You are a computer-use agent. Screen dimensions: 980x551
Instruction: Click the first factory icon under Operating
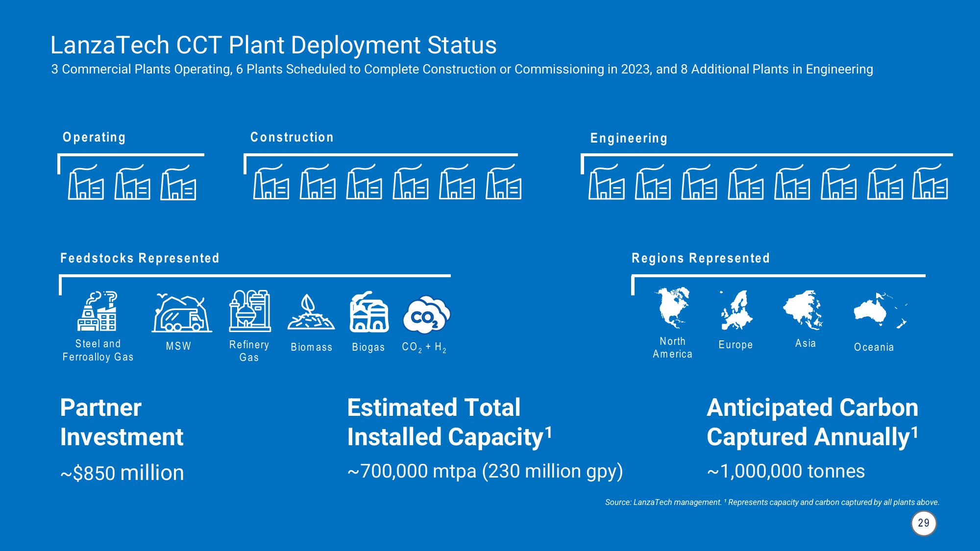coord(86,182)
